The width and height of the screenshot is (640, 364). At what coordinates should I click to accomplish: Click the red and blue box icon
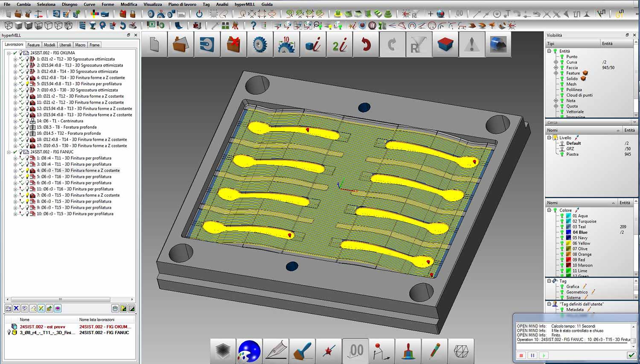click(x=445, y=44)
